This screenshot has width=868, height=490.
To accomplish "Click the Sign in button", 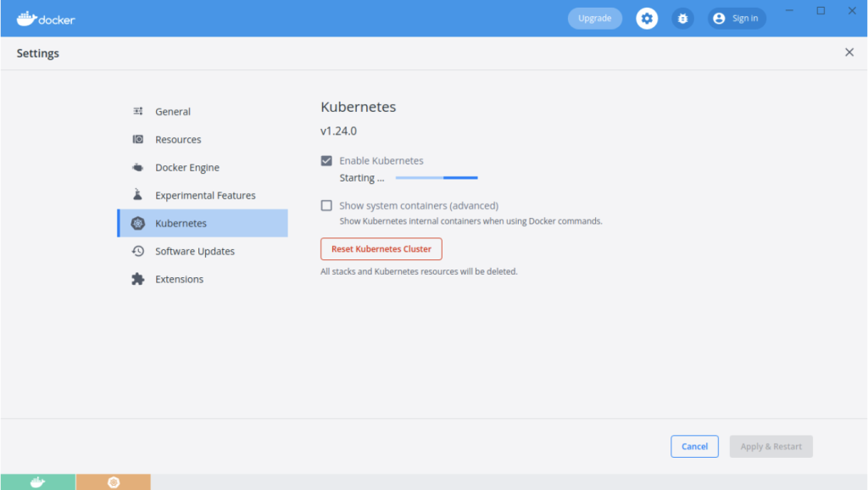I will click(x=737, y=19).
